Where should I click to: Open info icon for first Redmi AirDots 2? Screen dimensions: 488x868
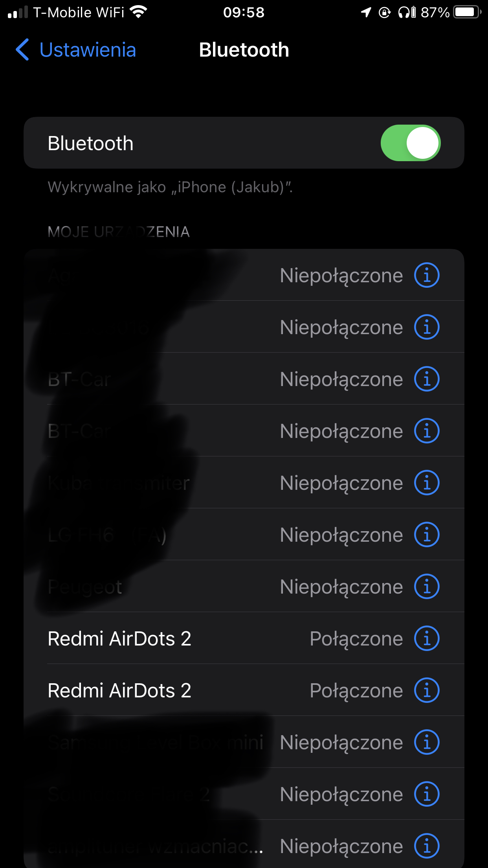point(427,638)
